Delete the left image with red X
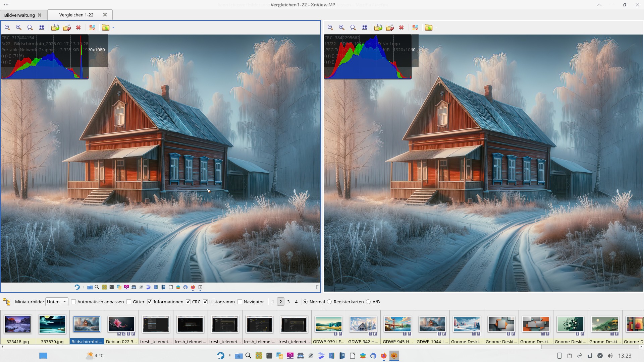Viewport: 644px width, 362px height. [78, 27]
